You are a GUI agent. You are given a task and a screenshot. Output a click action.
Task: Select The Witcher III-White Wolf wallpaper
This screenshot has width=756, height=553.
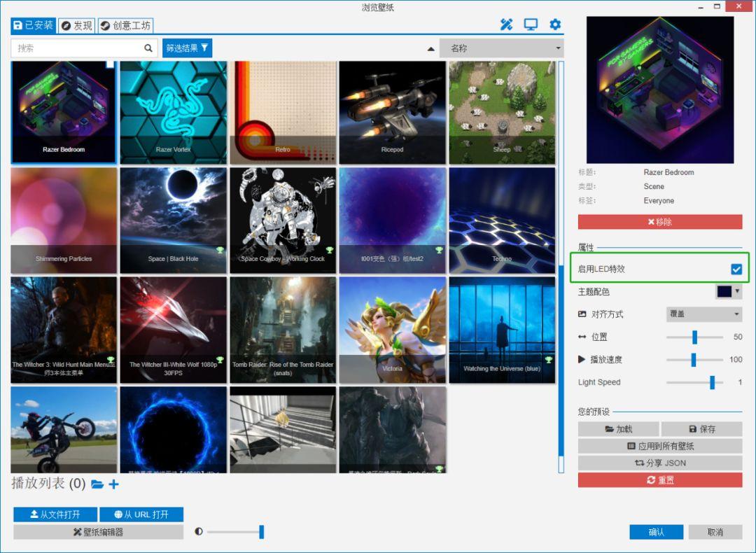[173, 330]
